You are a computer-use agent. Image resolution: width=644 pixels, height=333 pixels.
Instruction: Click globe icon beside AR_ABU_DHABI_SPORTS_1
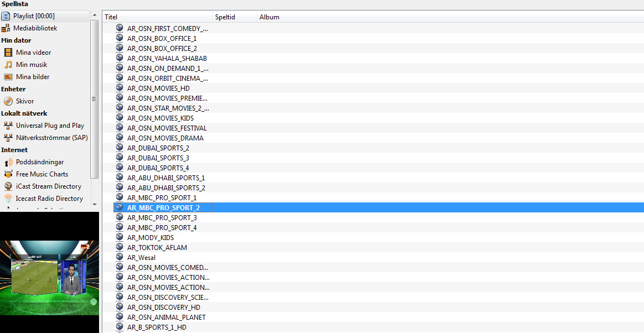click(x=120, y=178)
